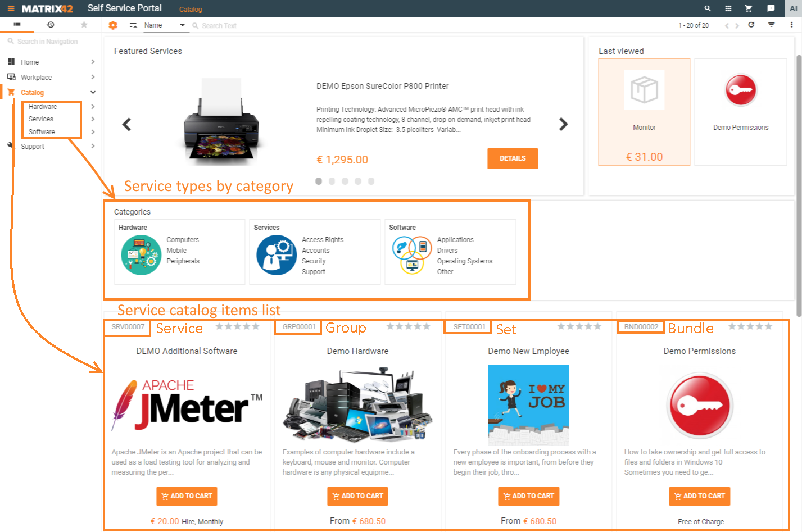
Task: Mark the current view as favorite star
Action: pos(84,25)
